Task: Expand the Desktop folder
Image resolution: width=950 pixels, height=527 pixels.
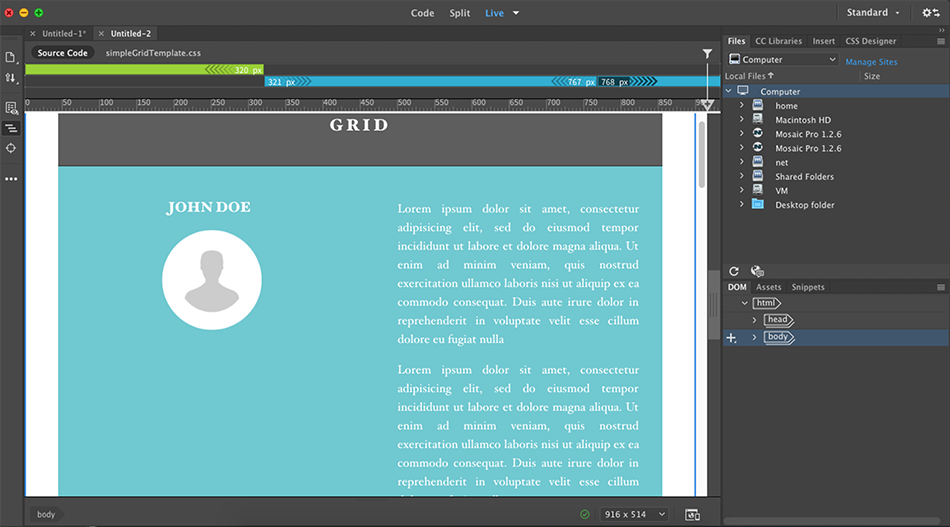Action: tap(742, 205)
